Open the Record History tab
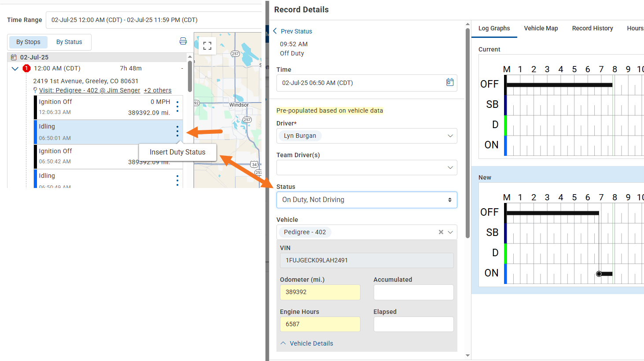This screenshot has height=361, width=644. pos(592,28)
